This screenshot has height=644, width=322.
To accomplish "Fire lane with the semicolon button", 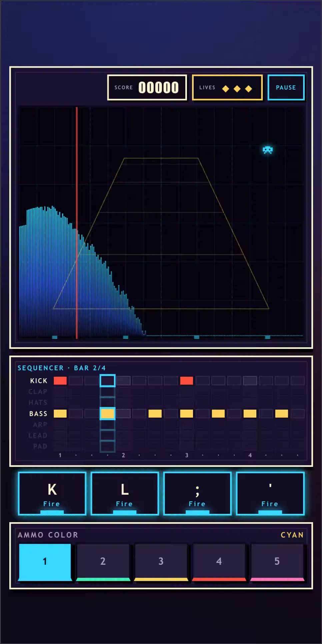I will (197, 493).
